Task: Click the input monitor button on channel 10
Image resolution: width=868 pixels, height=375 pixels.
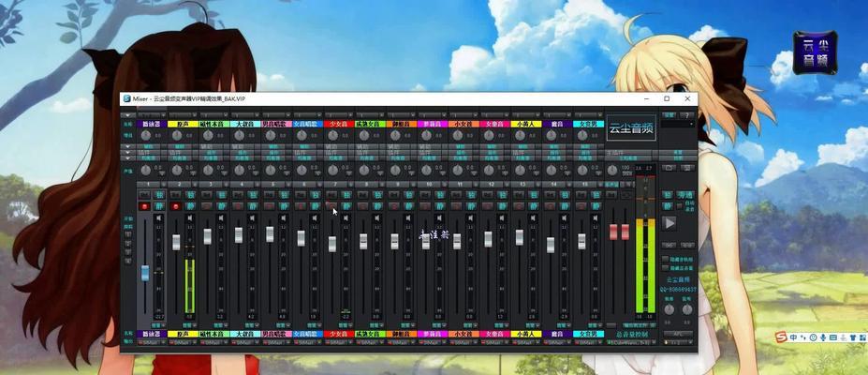Action: [425, 195]
